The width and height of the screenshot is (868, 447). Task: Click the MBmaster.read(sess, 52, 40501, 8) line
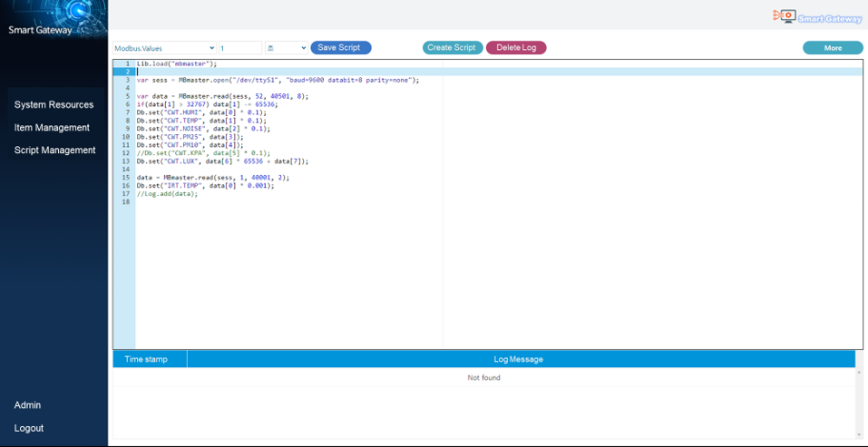point(222,96)
